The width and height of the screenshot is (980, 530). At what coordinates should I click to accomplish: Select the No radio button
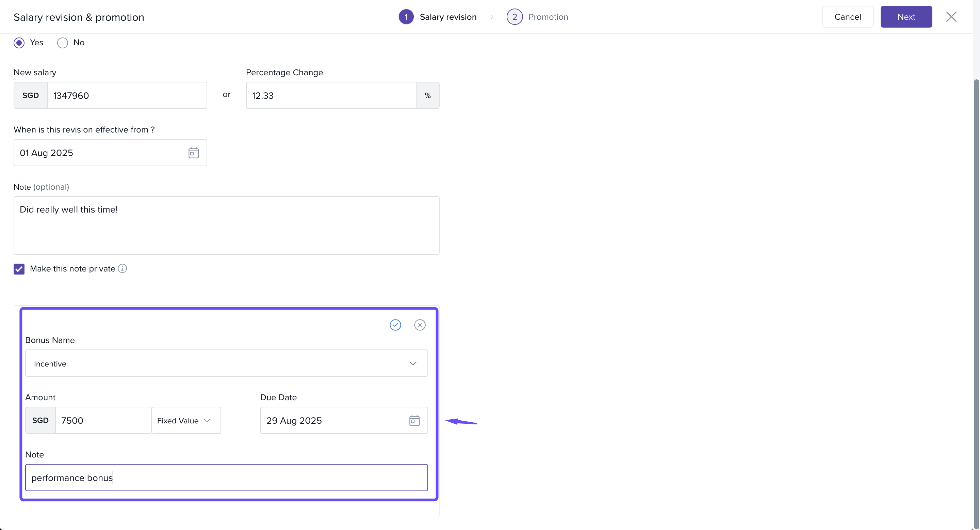tap(62, 43)
